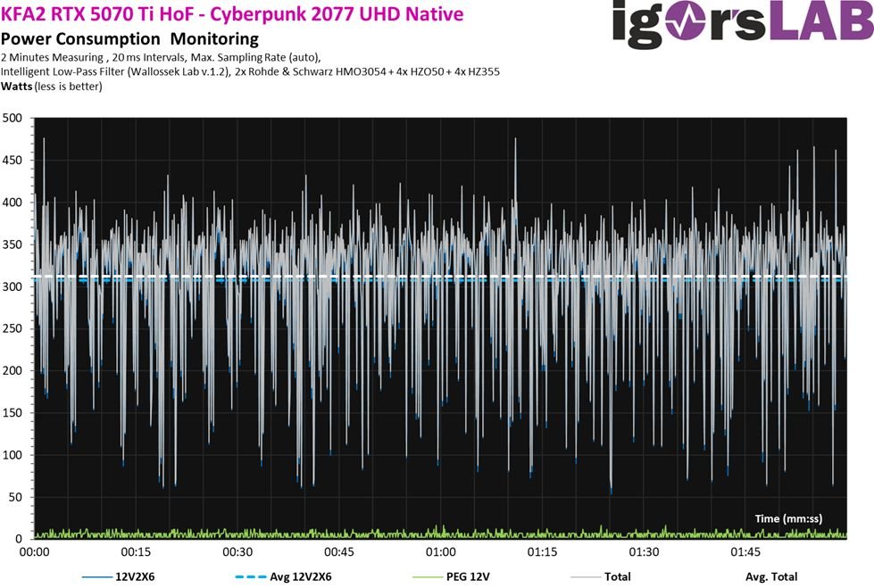Image resolution: width=874 pixels, height=588 pixels.
Task: Click the 50 y-axis label
Action: pos(15,497)
